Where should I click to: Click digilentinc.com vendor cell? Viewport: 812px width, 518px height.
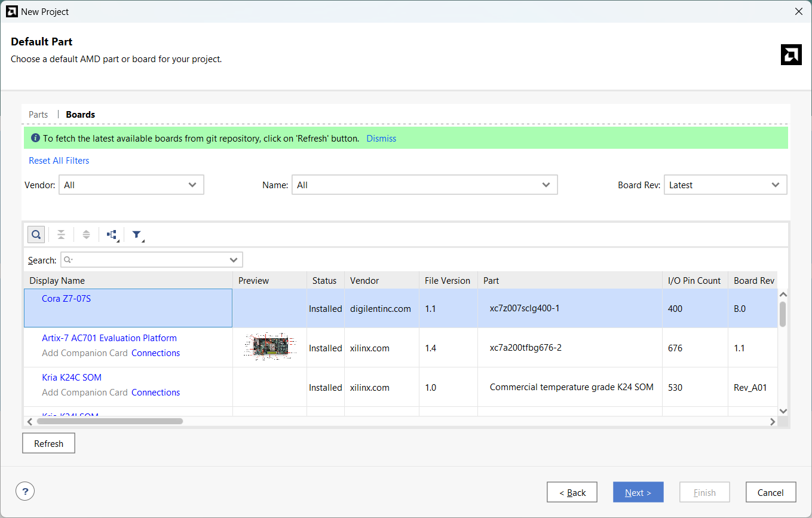click(381, 309)
